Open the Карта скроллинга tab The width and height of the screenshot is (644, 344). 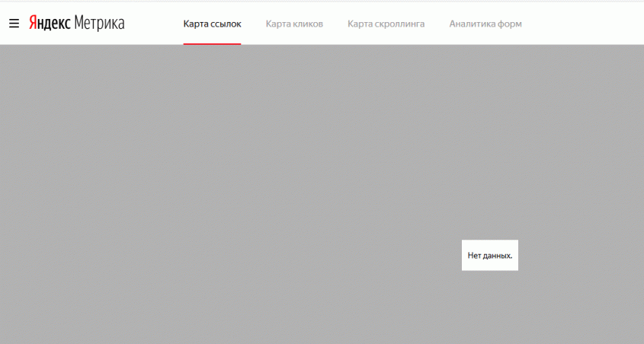coord(386,24)
